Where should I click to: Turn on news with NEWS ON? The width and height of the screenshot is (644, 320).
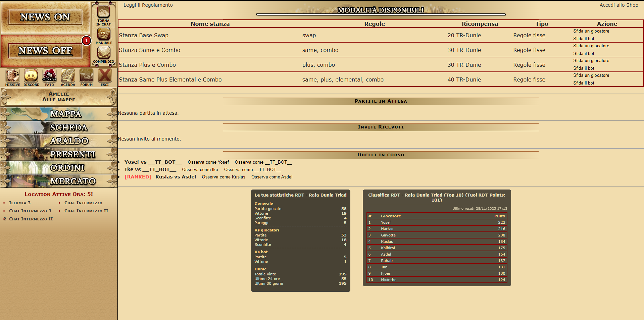tap(45, 17)
